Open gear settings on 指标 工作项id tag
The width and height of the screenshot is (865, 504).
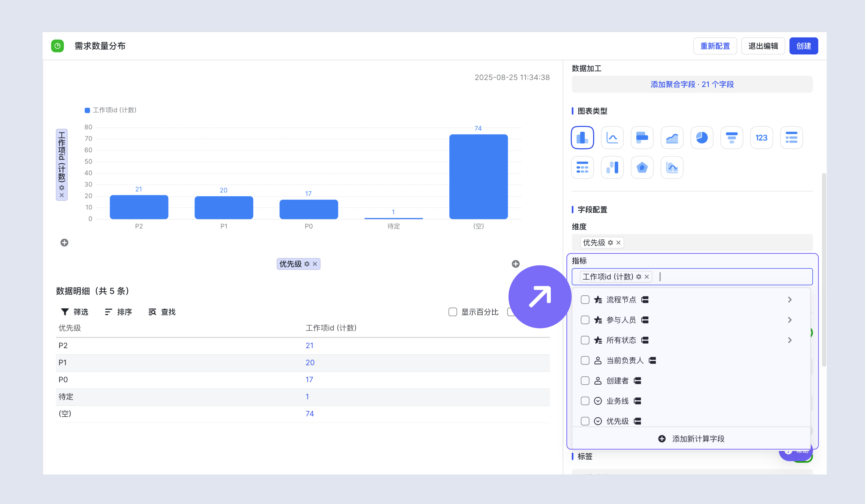[638, 277]
